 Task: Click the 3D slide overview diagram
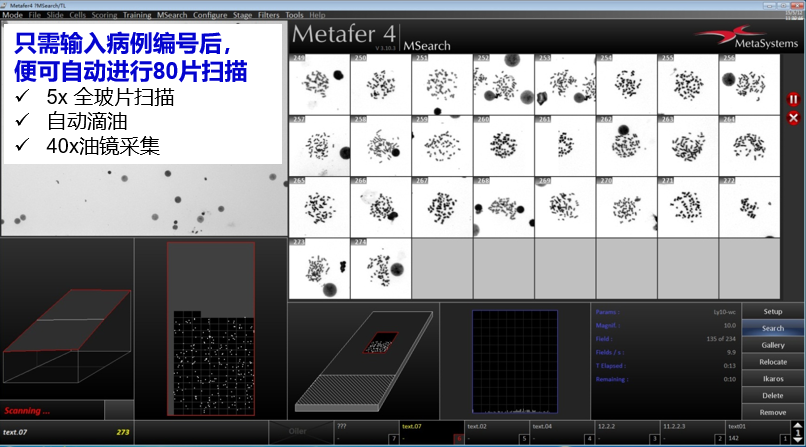[x=364, y=361]
